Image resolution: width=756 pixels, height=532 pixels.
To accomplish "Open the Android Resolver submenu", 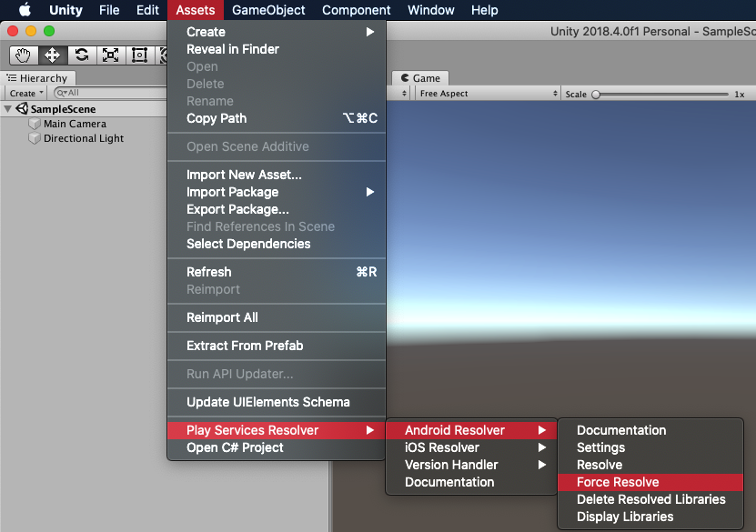I will 471,430.
